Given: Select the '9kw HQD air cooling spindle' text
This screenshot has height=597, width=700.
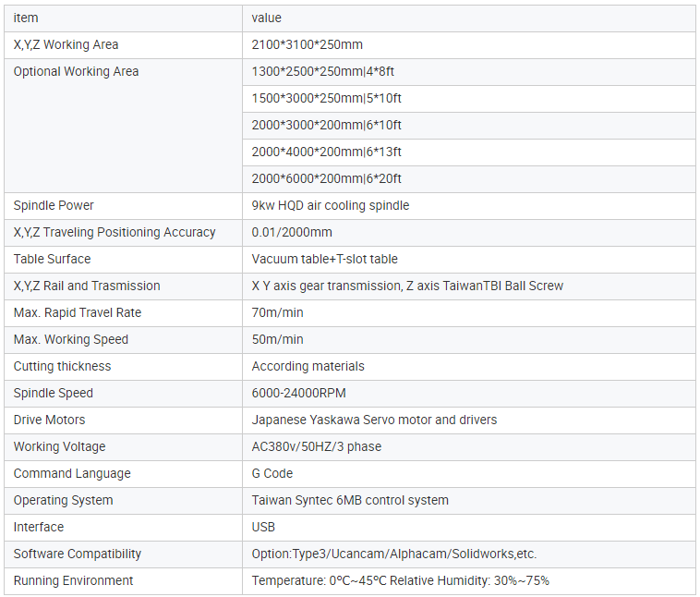Looking at the screenshot, I should (x=330, y=205).
